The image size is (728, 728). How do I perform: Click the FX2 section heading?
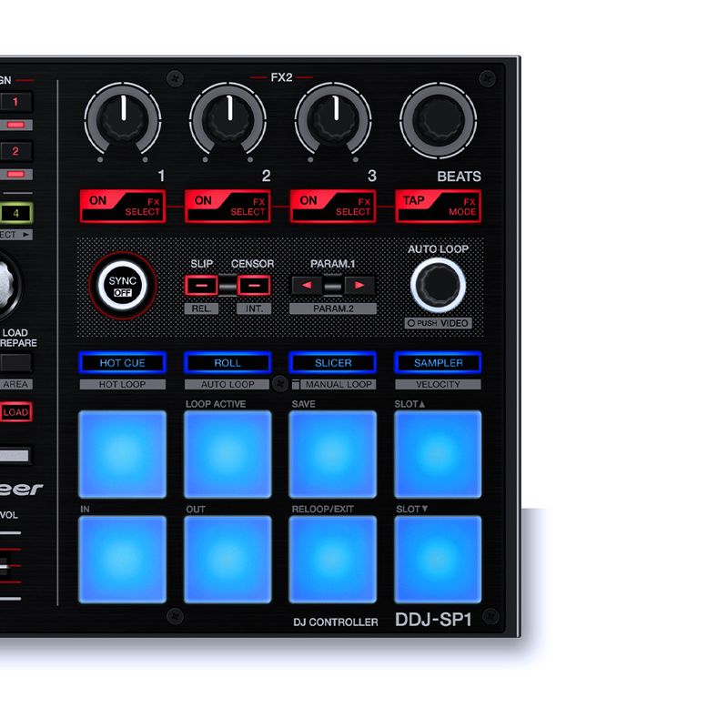tap(281, 77)
